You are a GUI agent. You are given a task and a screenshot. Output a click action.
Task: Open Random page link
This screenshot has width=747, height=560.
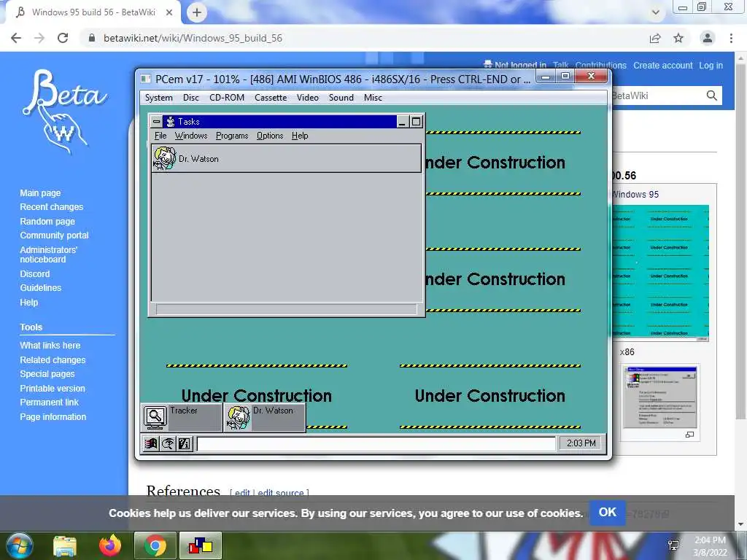47,222
